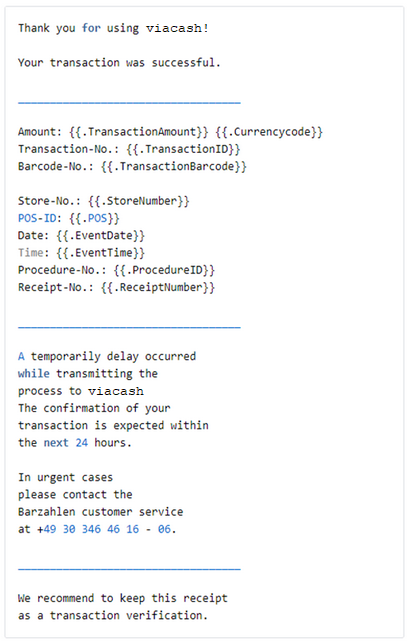Viewport: 411px width, 643px height.
Task: Click 'Barzahlen customer service' text
Action: [100, 512]
